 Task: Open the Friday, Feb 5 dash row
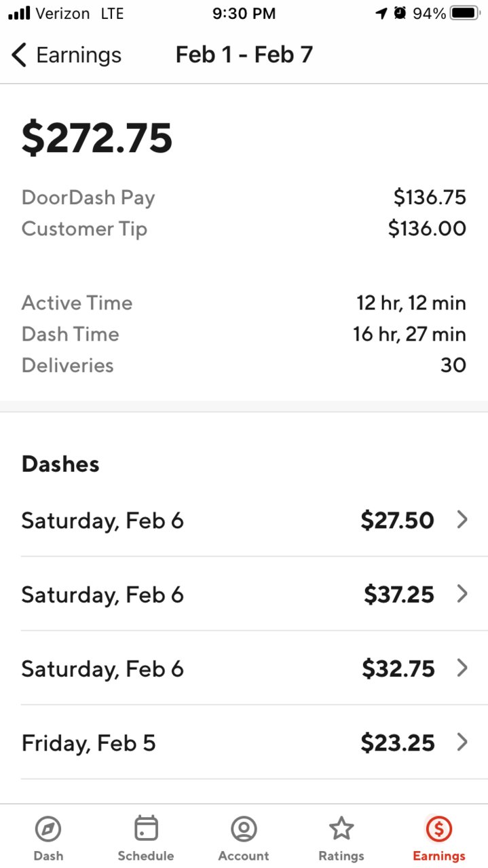(244, 742)
